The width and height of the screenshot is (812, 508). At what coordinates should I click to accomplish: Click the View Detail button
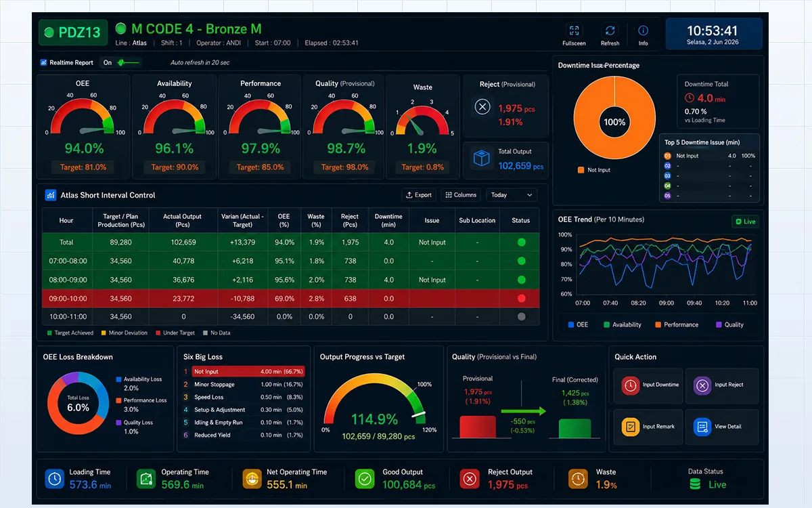pos(722,427)
